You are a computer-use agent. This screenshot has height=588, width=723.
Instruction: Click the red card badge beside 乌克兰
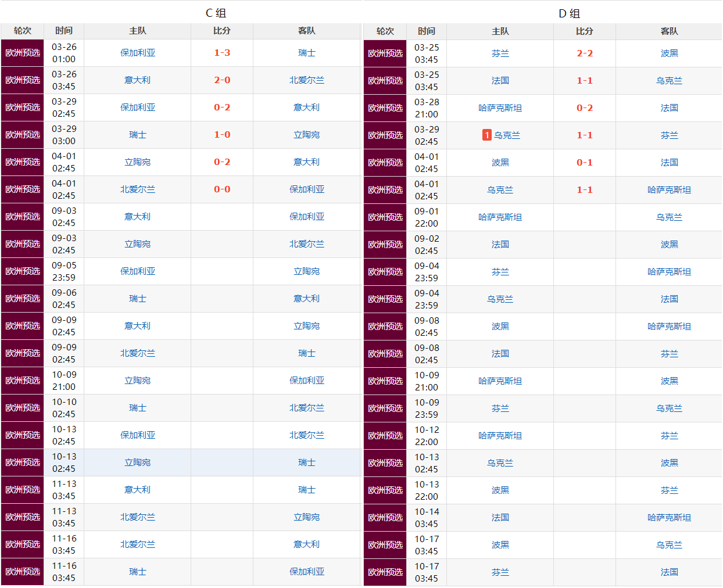pos(487,135)
